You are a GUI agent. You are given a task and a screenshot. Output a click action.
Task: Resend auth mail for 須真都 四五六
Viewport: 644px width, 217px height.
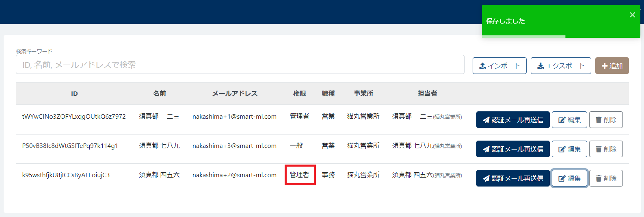(512, 178)
